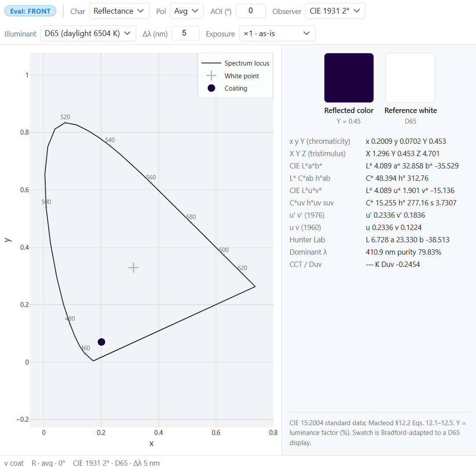The height and width of the screenshot is (467, 476).
Task: Toggle White point legend entry
Action: (x=236, y=76)
